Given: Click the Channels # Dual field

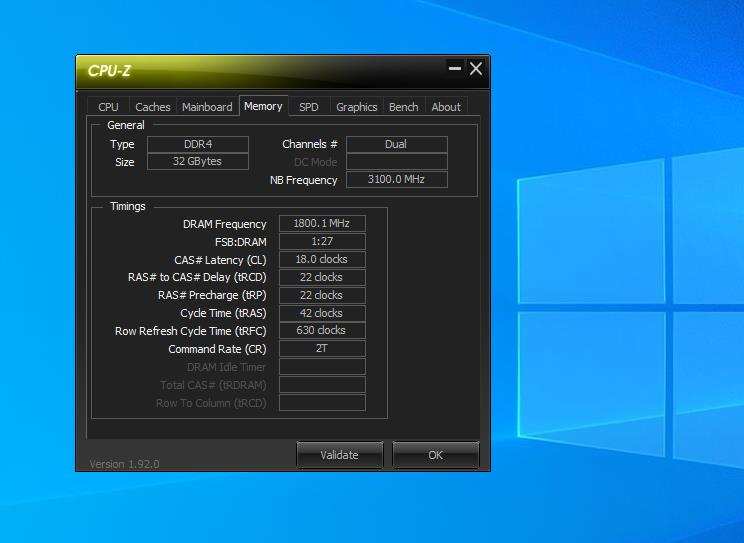Looking at the screenshot, I should [397, 144].
